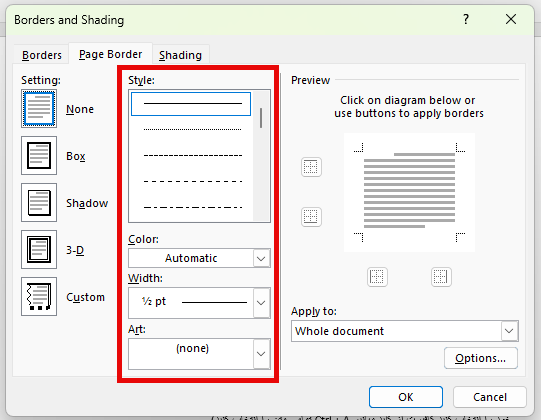541x420 pixels.
Task: Click the Box setting label
Action: [x=76, y=156]
